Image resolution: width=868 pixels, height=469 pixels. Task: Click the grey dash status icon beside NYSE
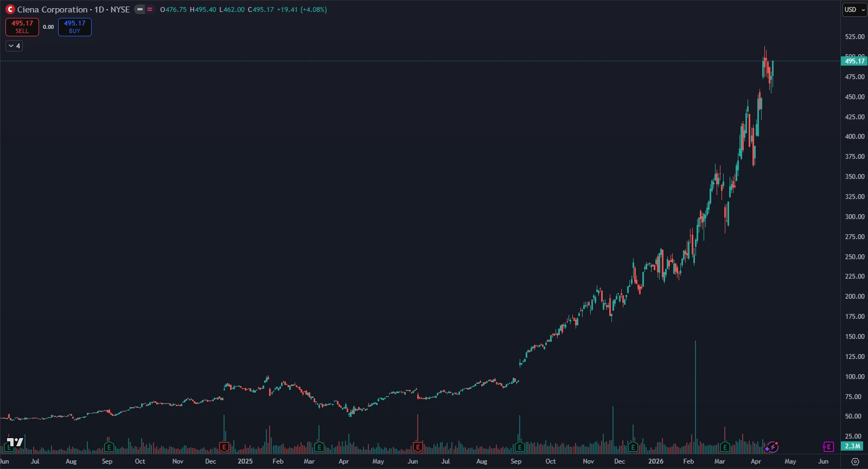click(139, 9)
